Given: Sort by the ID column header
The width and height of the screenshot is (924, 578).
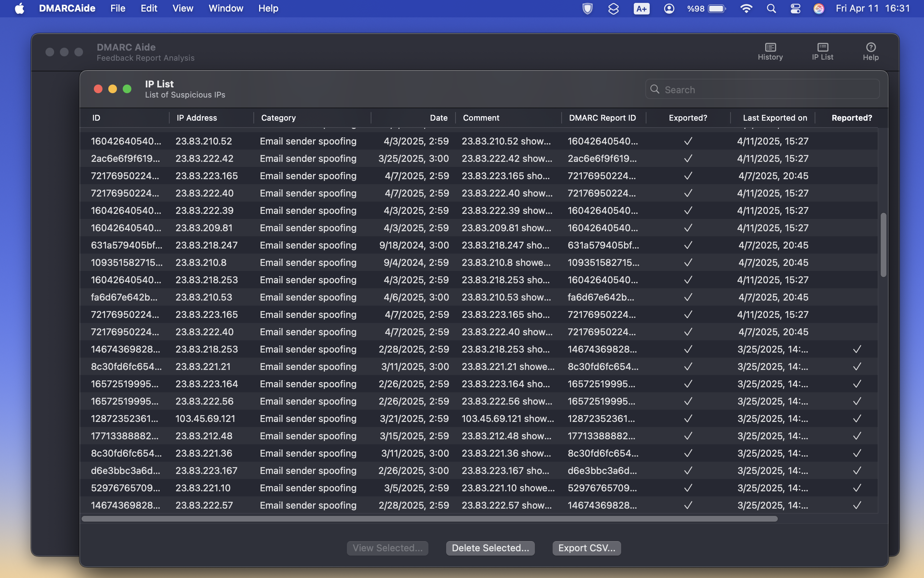Looking at the screenshot, I should pos(124,118).
